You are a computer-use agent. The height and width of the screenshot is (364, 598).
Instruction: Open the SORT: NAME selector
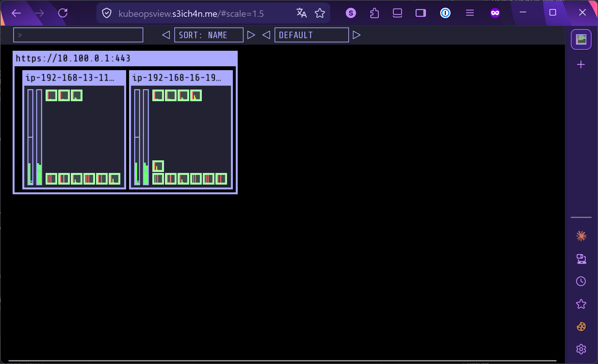[x=209, y=35]
